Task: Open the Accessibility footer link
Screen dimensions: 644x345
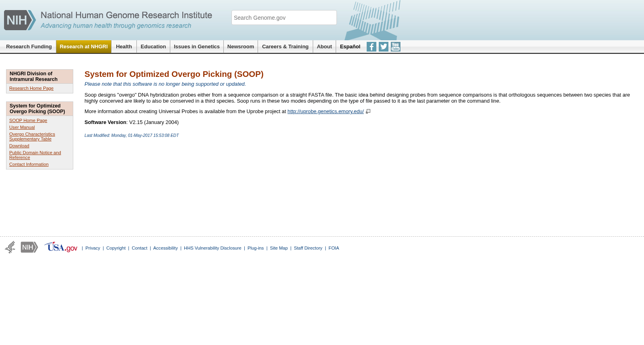Action: (165, 248)
